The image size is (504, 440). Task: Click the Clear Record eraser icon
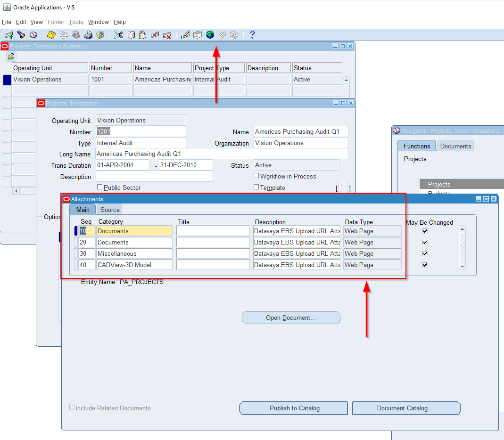pos(155,35)
